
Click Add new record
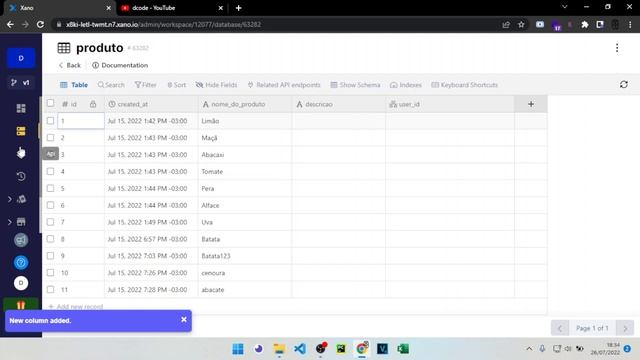(76, 307)
